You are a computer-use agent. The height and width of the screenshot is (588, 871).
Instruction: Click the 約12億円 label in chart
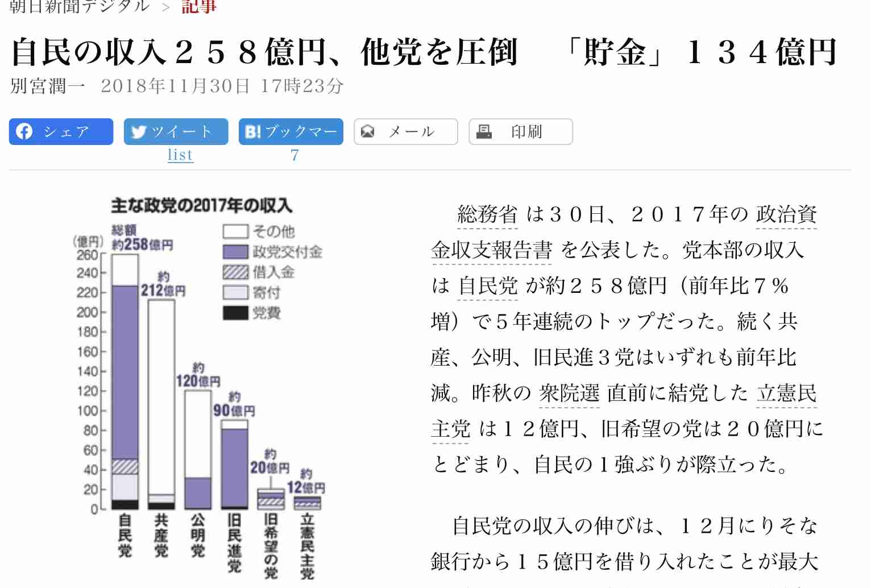(306, 482)
